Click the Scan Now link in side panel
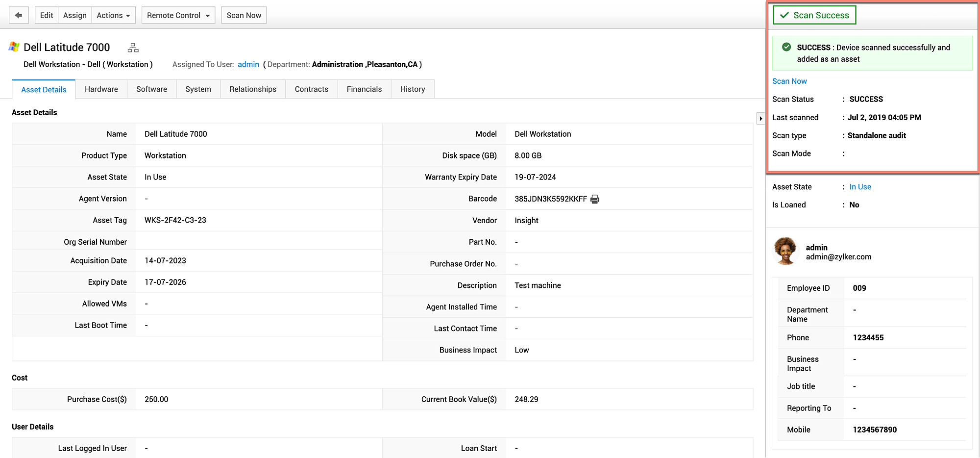This screenshot has width=980, height=458. [789, 81]
